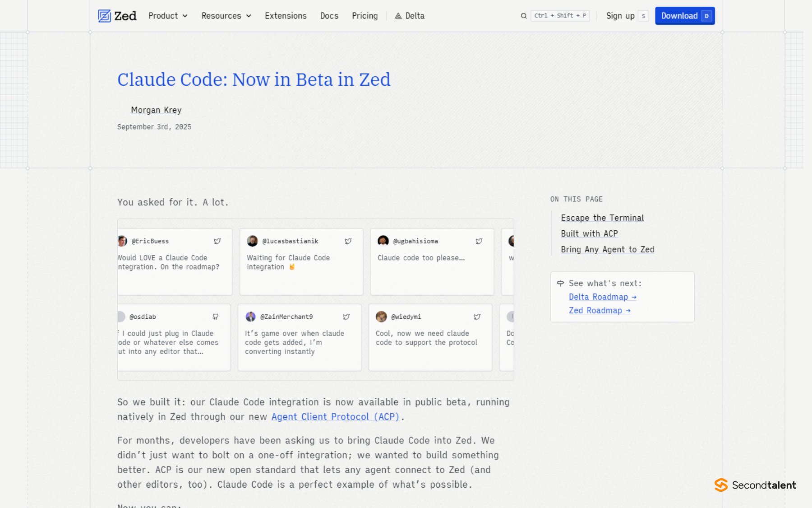Open command palette Ctrl+Shift+P search box
Screen dimensions: 812x508
click(560, 16)
